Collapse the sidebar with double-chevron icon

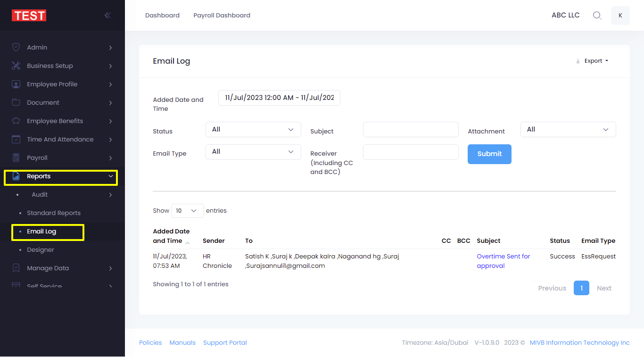pos(107,16)
